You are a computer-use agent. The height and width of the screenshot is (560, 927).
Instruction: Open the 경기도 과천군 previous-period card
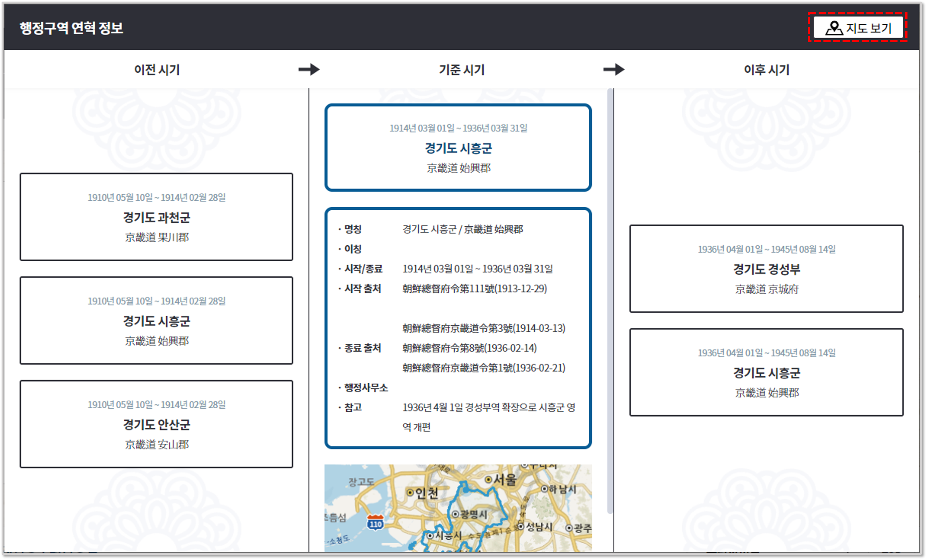(157, 217)
